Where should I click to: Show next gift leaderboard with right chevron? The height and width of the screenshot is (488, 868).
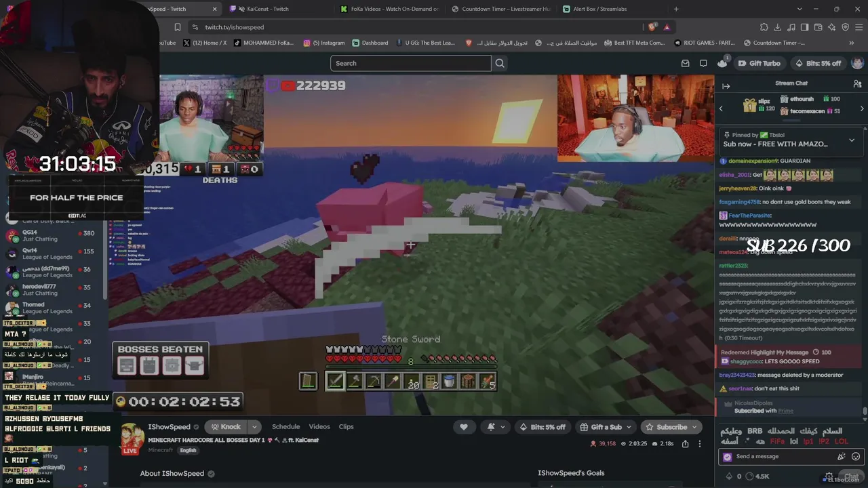pos(862,108)
